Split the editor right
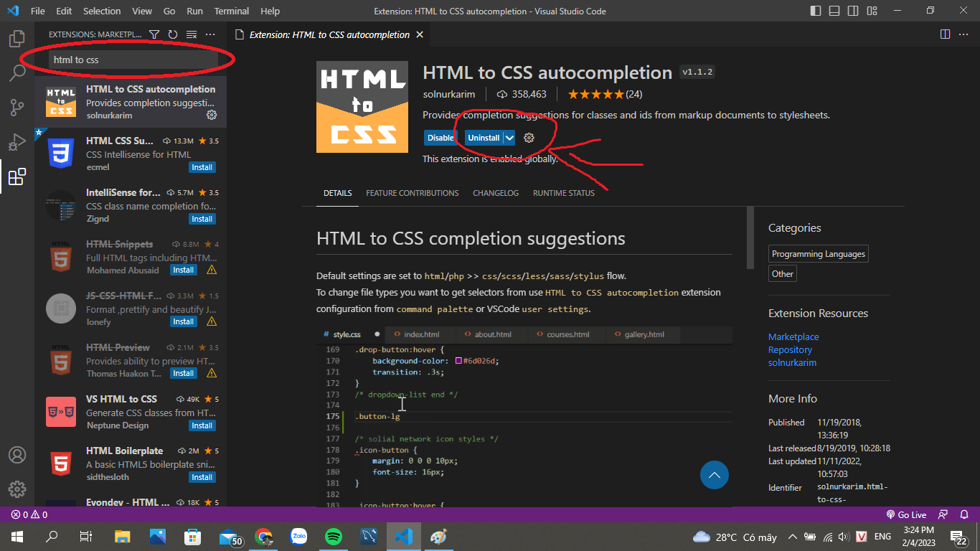Image resolution: width=980 pixels, height=551 pixels. click(x=945, y=34)
